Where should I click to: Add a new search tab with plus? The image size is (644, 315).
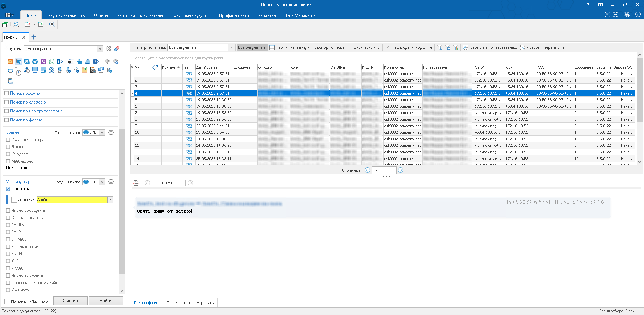34,37
